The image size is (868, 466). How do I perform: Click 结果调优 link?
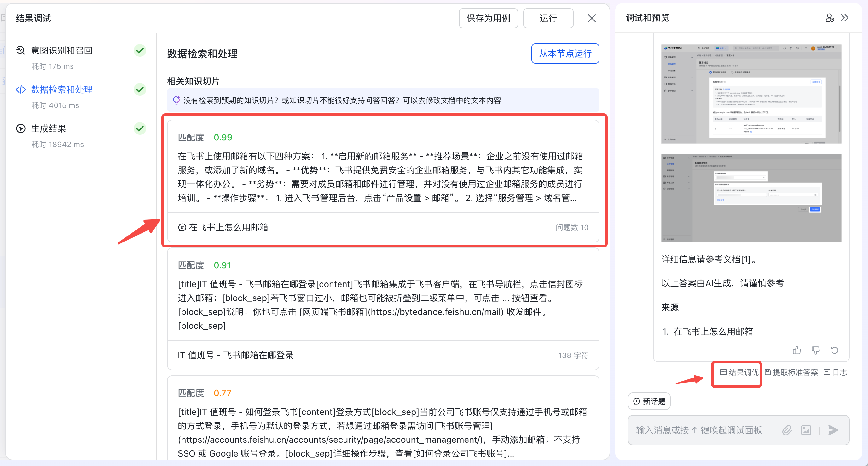(739, 372)
